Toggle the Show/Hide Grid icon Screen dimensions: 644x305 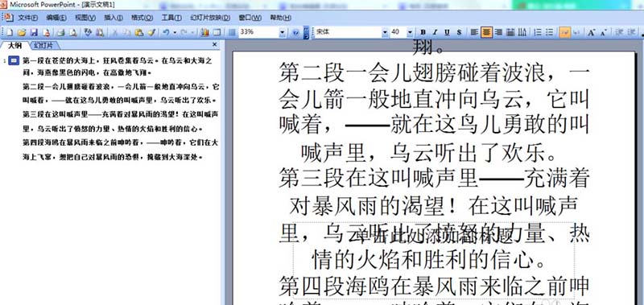point(232,32)
